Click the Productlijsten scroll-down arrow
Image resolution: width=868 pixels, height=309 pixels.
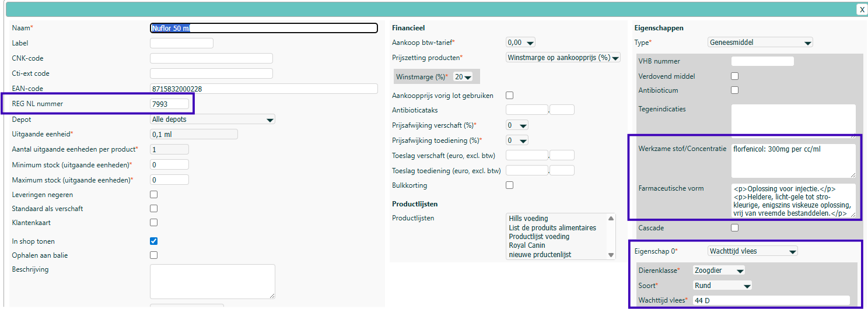point(611,255)
